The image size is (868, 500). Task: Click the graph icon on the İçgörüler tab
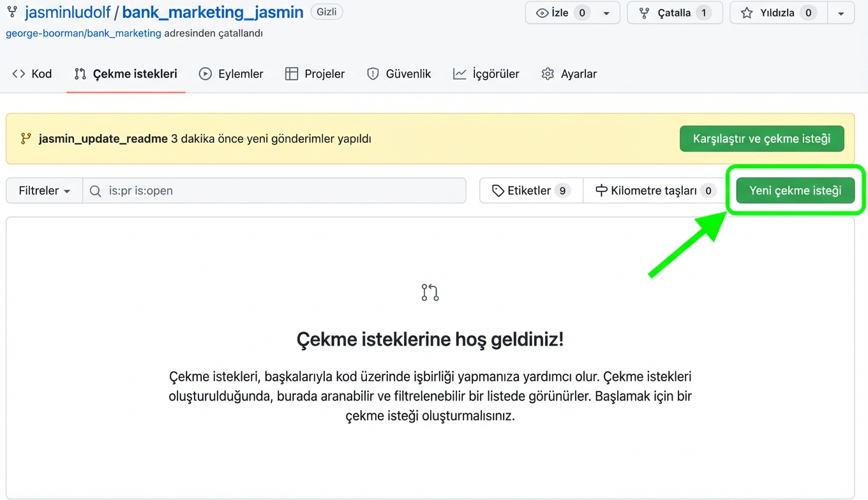[460, 73]
